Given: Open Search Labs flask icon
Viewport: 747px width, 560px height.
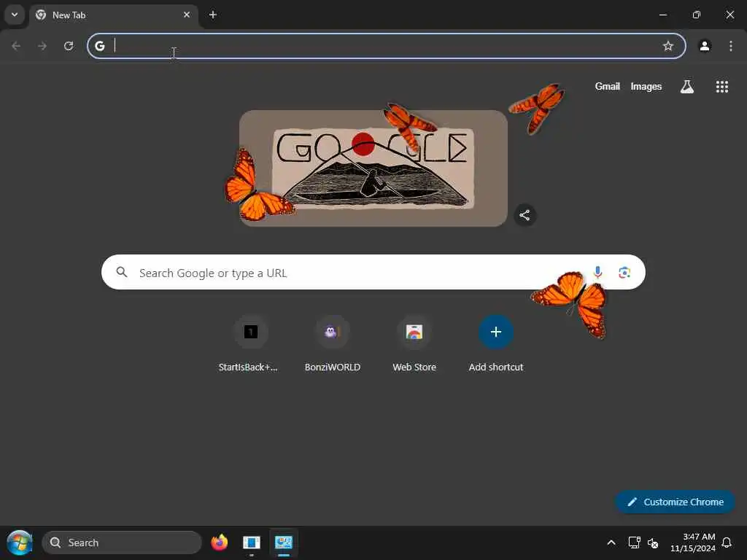Looking at the screenshot, I should (x=687, y=87).
